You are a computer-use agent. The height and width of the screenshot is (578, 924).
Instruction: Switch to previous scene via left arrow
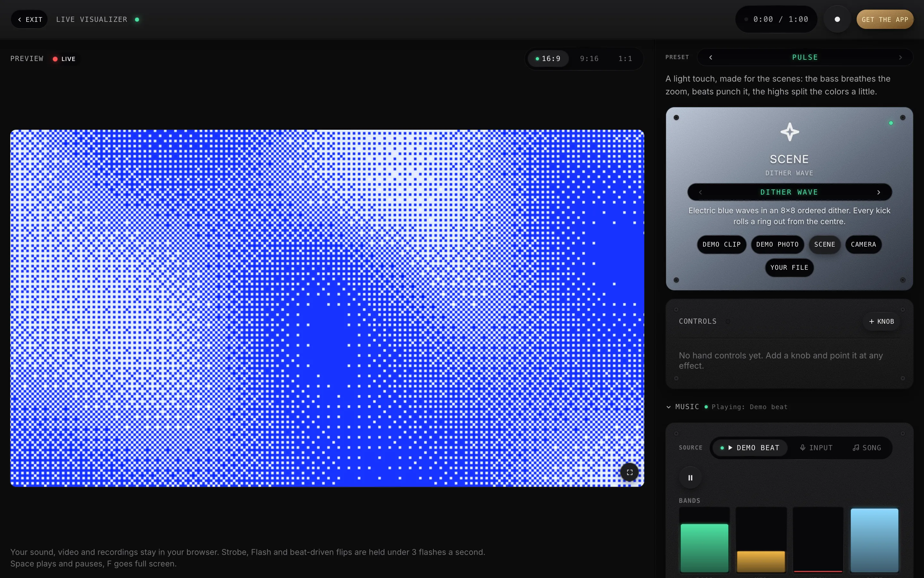pyautogui.click(x=700, y=192)
